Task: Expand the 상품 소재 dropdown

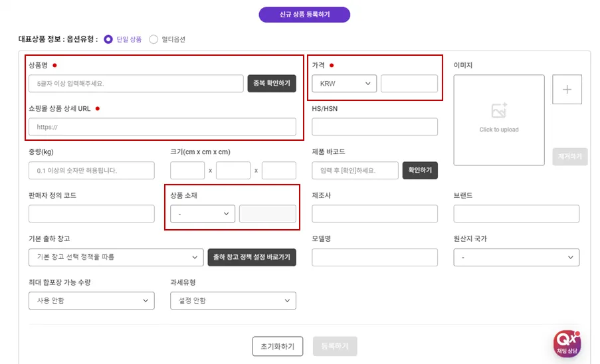Action: point(203,213)
